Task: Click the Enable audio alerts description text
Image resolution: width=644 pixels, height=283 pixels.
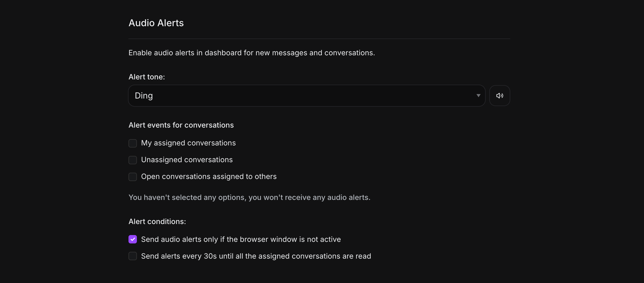Action: pos(251,53)
